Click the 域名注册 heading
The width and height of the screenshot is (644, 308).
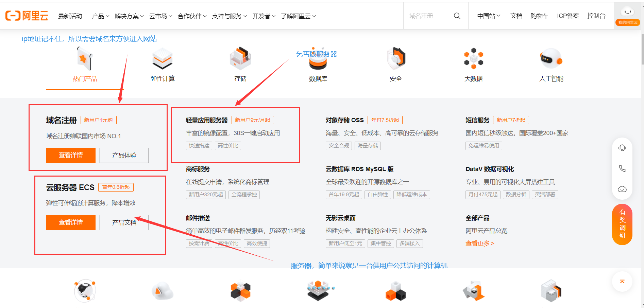[62, 120]
